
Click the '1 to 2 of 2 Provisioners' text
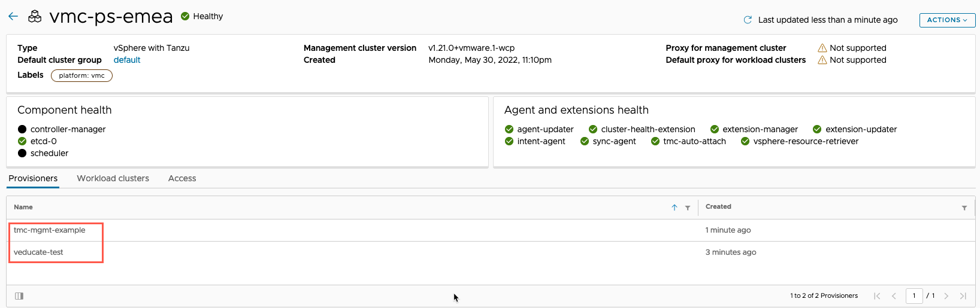824,296
